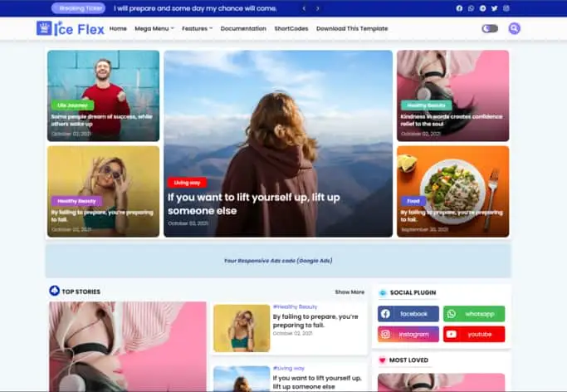
Task: Open featured 'If you want to lift yourself up' headline
Action: (x=254, y=204)
